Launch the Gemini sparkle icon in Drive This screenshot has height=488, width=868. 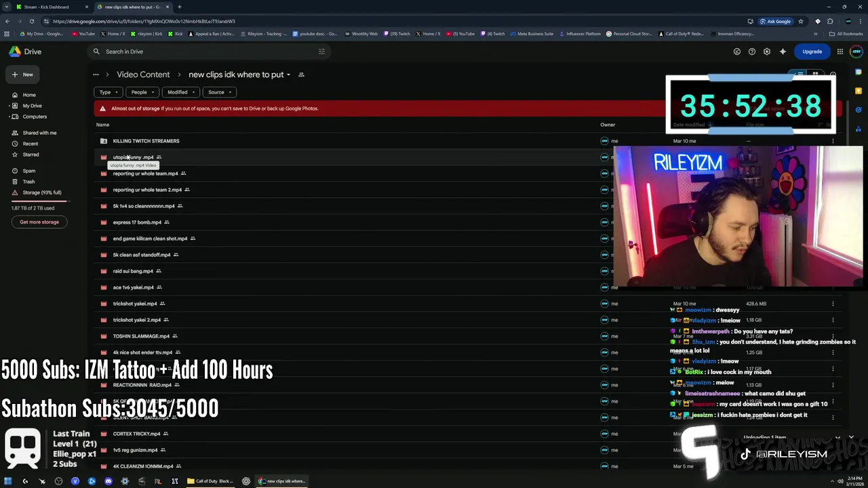coord(783,52)
